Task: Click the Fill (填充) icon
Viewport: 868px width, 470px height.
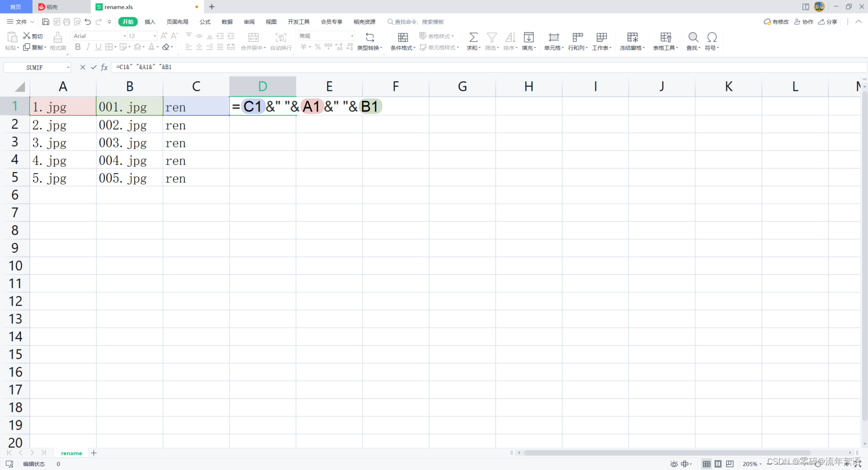Action: click(x=529, y=38)
